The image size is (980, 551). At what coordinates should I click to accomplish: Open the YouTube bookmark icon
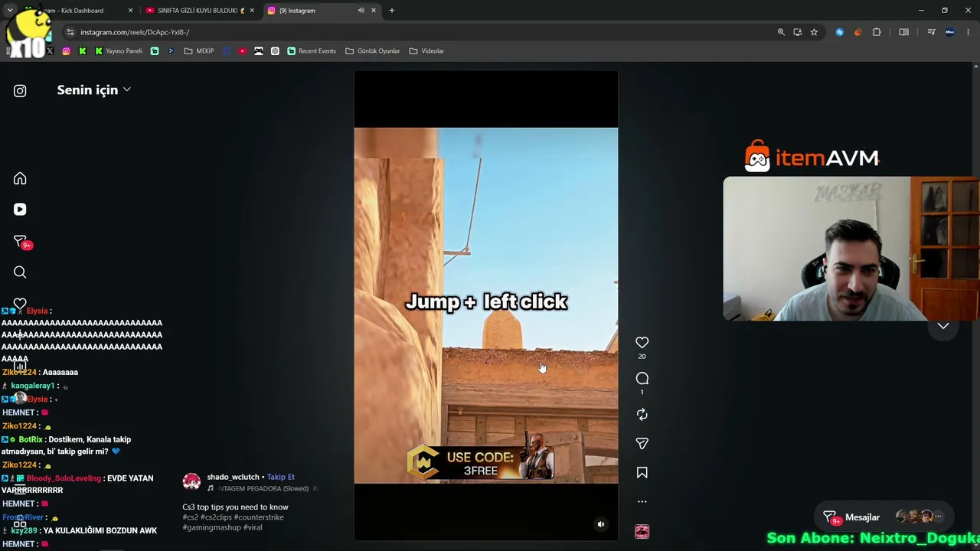point(243,51)
